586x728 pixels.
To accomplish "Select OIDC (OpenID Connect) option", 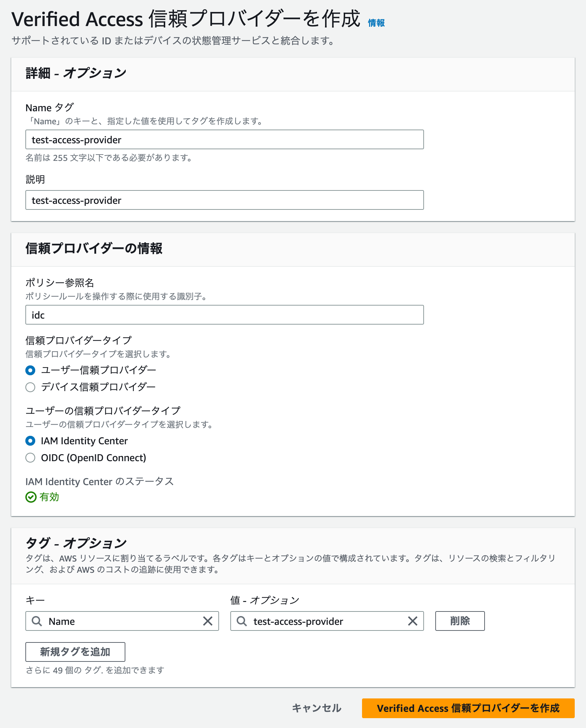I will [30, 458].
